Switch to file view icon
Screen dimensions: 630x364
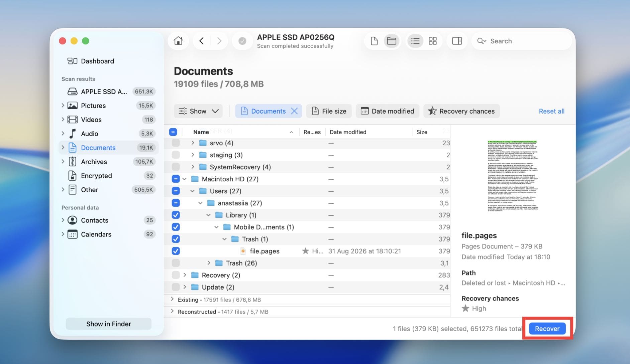pos(374,41)
